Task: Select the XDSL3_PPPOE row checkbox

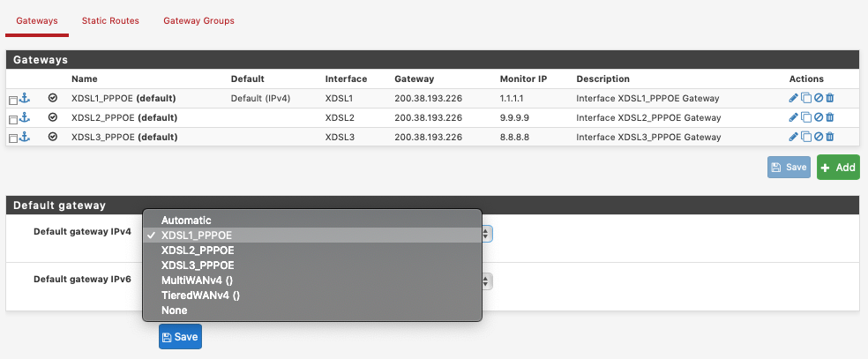Action: [x=13, y=138]
